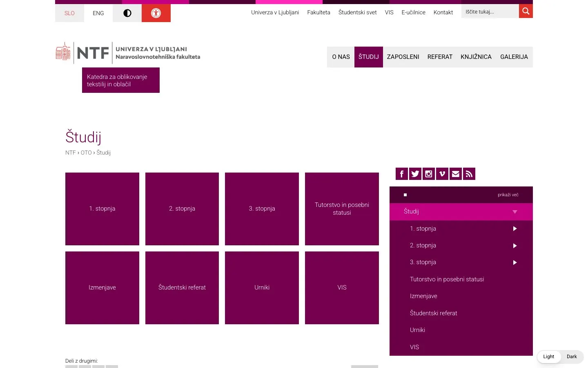The height and width of the screenshot is (368, 588).
Task: Open the Fakulteta top link
Action: click(318, 12)
